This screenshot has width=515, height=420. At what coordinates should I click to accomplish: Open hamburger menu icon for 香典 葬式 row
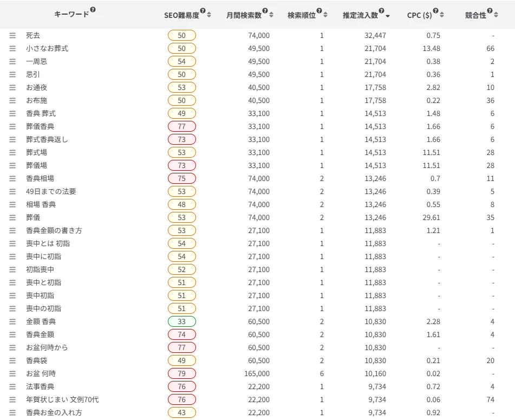click(x=12, y=113)
